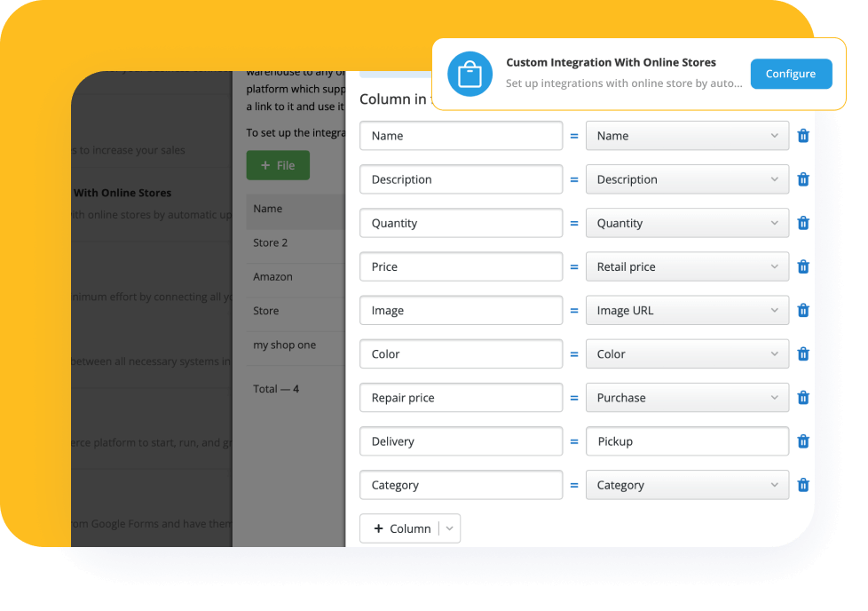Viewport: 868px width, 611px height.
Task: Click the plus icon on the File button
Action: (x=264, y=165)
